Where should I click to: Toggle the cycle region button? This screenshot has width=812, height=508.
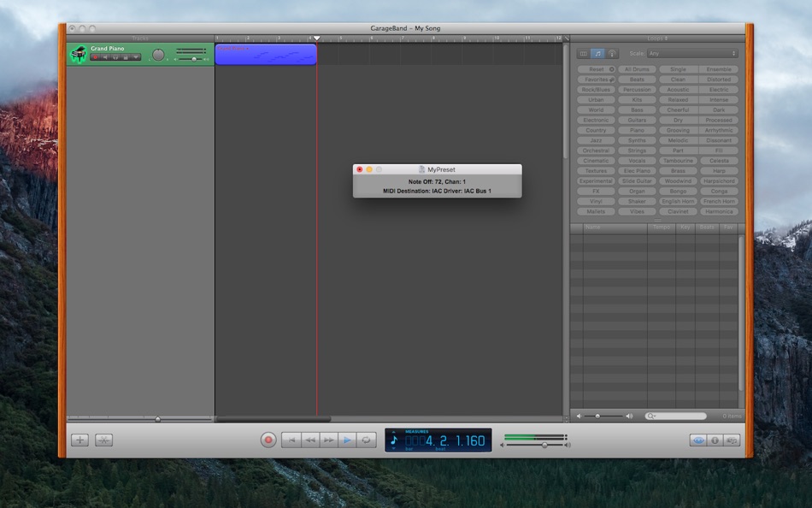click(366, 440)
